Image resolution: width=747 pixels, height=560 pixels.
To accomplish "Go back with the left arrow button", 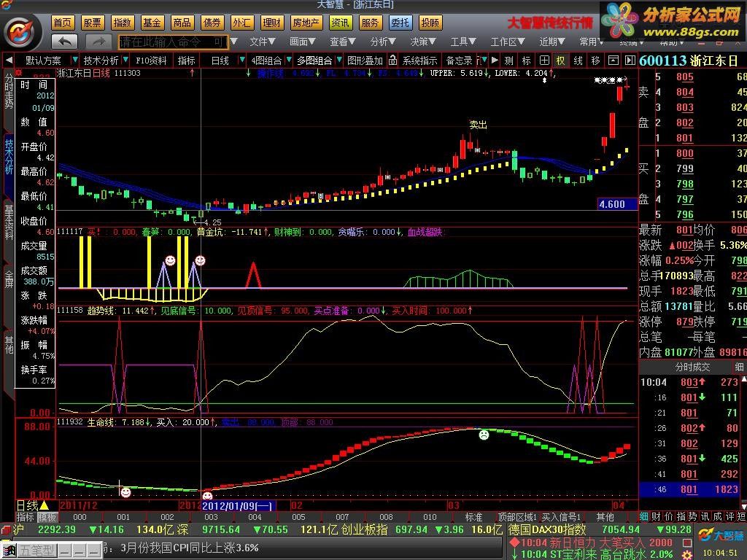I will (64, 42).
